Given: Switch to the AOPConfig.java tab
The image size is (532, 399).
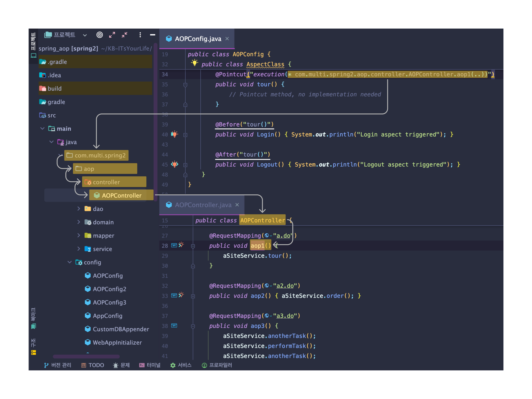Looking at the screenshot, I should pos(197,39).
